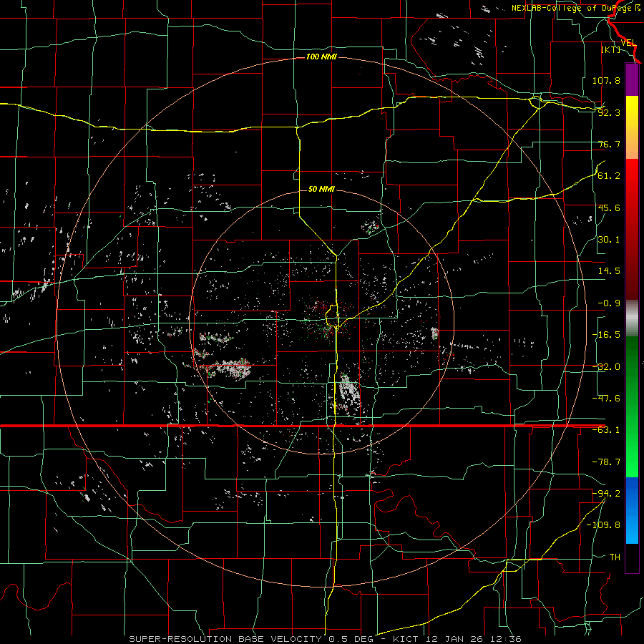The width and height of the screenshot is (644, 644).
Task: Pick the blue segment of velocity color bar
Action: tap(632, 510)
